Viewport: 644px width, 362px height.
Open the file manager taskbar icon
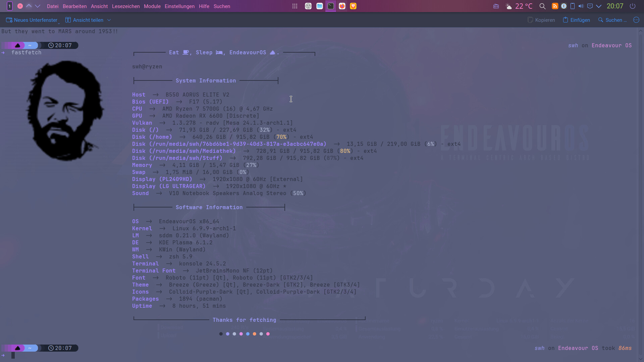(x=320, y=6)
